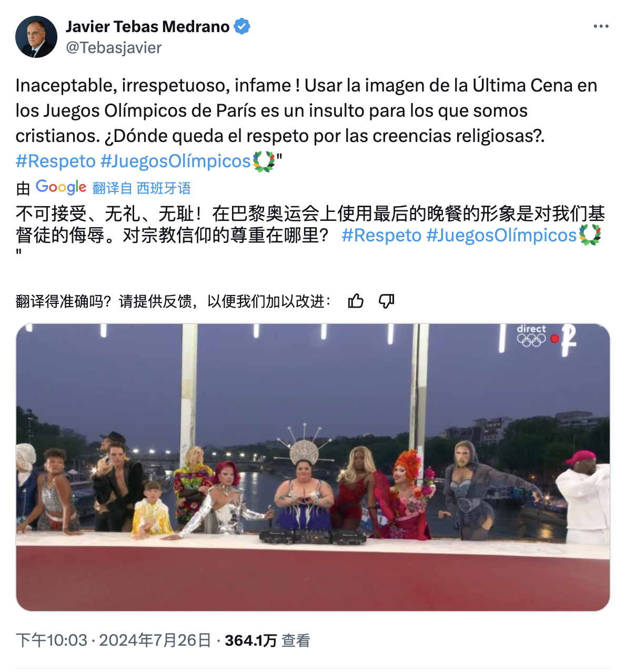Open #Respeto hashtag in translated text

point(382,235)
